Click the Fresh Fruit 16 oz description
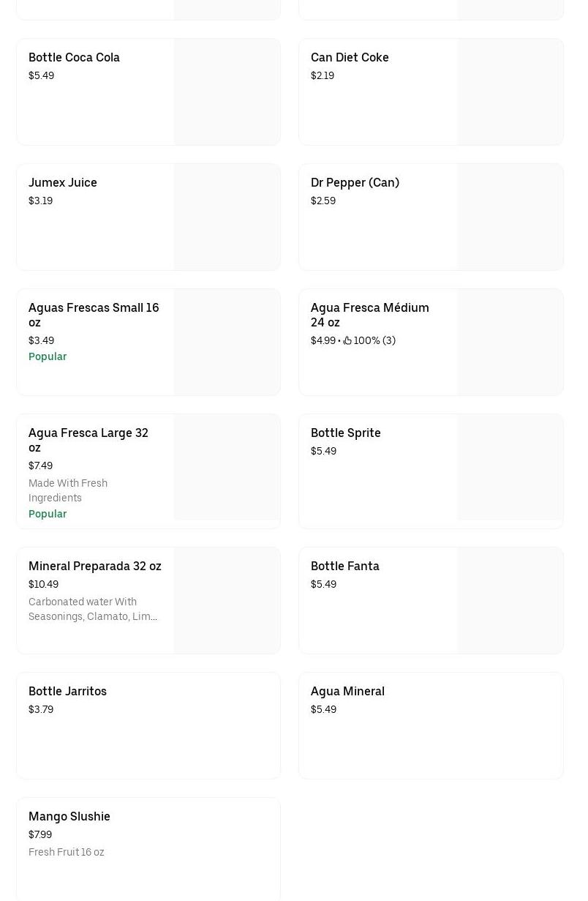Screen dimensions: 588x901 pos(67,852)
